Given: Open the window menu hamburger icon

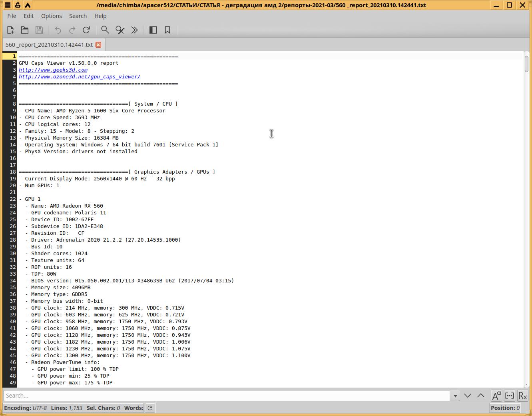Looking at the screenshot, I should click(x=8, y=5).
